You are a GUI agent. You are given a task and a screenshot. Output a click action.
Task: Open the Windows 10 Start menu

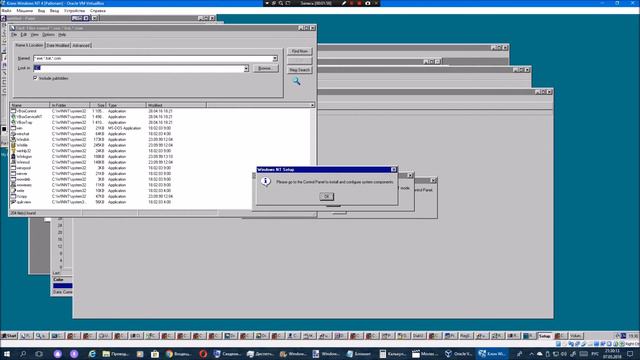pos(7,353)
